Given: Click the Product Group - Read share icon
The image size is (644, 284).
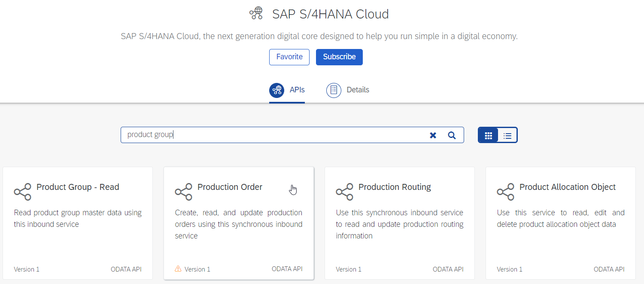Looking at the screenshot, I should click(x=22, y=192).
